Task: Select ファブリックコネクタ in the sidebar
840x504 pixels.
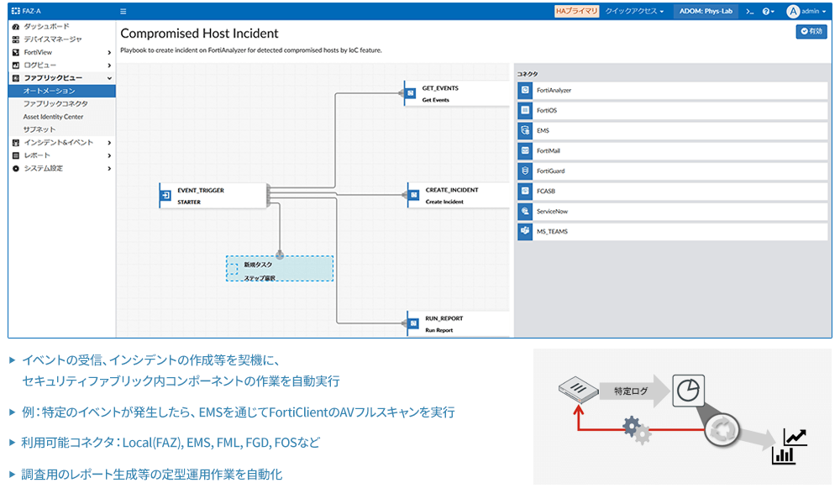Action: [62, 104]
